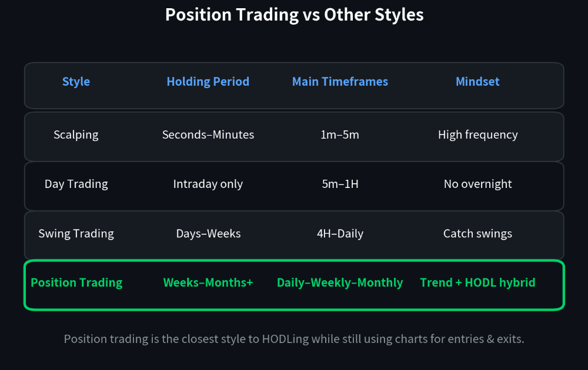Click the Weeks–Months+ holding period cell
The image size is (588, 370).
[x=208, y=282]
